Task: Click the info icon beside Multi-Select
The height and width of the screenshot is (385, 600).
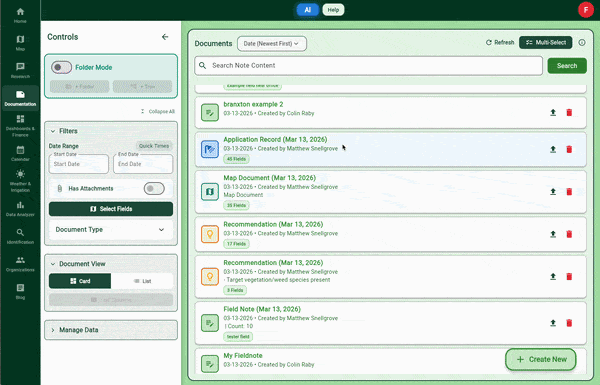Action: coord(582,42)
